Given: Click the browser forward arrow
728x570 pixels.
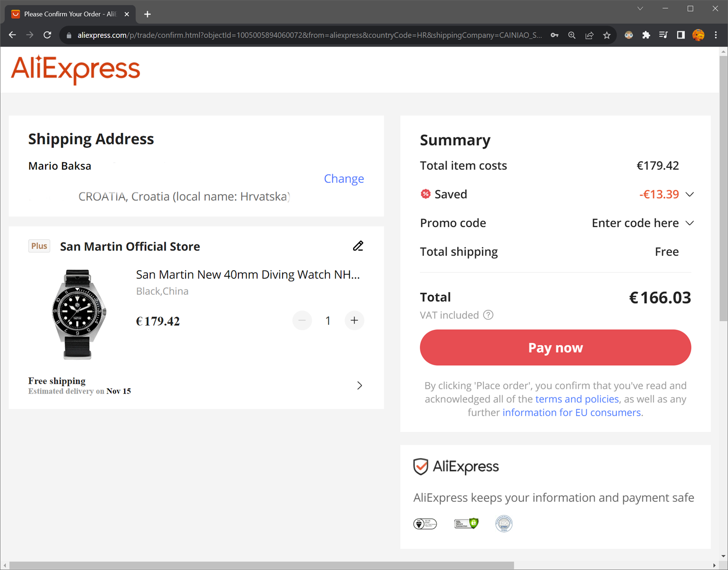Looking at the screenshot, I should point(30,35).
